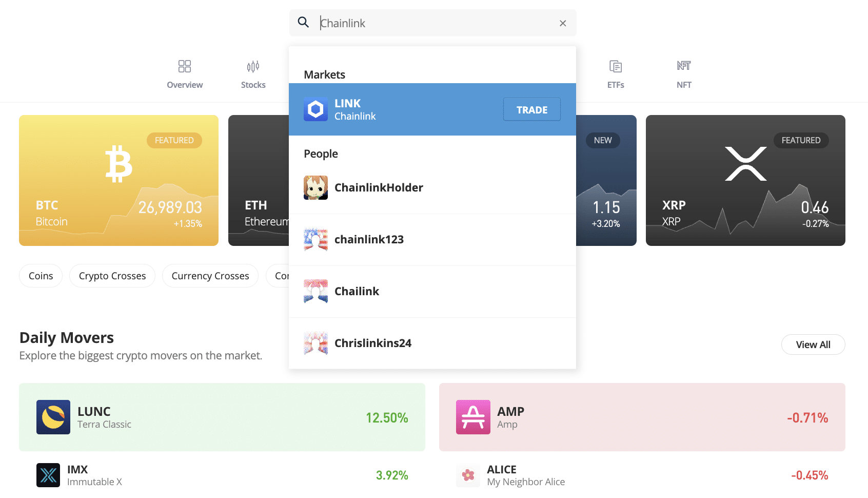Switch to the Overview tab label
Viewport: 868px width, 498px height.
pyautogui.click(x=185, y=85)
